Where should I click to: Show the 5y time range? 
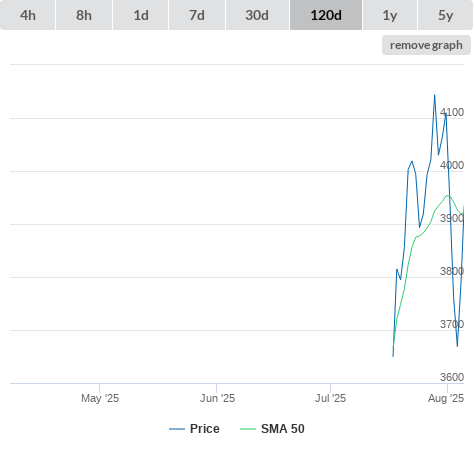click(446, 15)
